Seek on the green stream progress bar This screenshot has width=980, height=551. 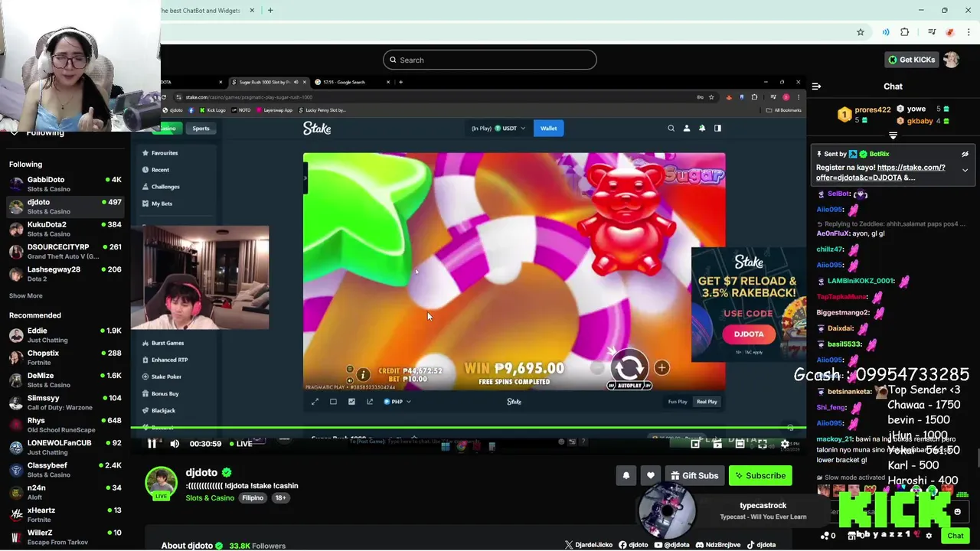(469, 428)
